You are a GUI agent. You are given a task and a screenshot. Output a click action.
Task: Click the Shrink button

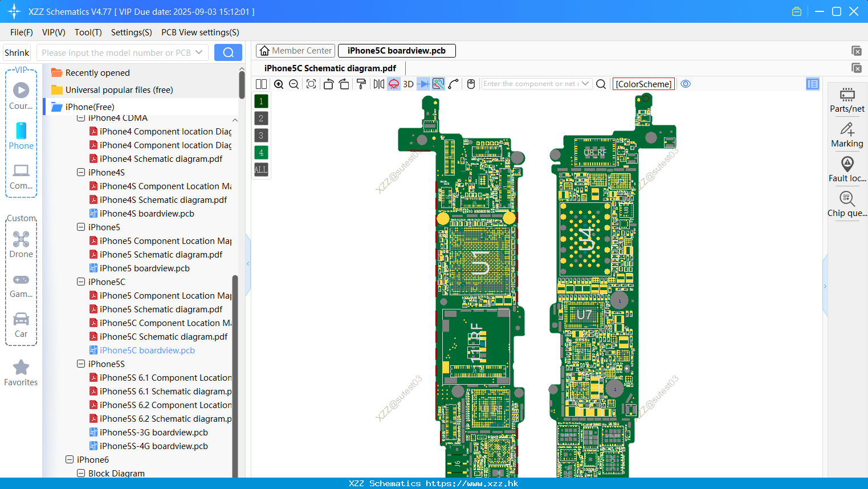point(17,53)
